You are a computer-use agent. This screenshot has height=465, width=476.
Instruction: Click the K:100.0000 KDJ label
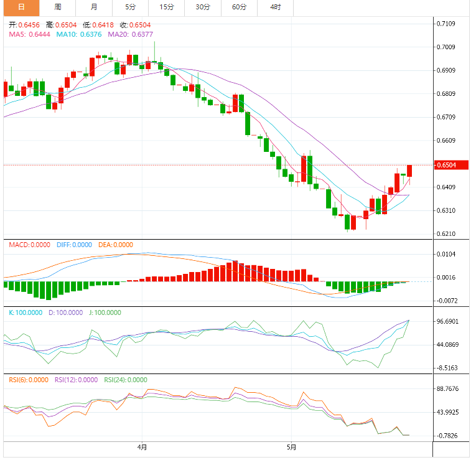pyautogui.click(x=26, y=312)
